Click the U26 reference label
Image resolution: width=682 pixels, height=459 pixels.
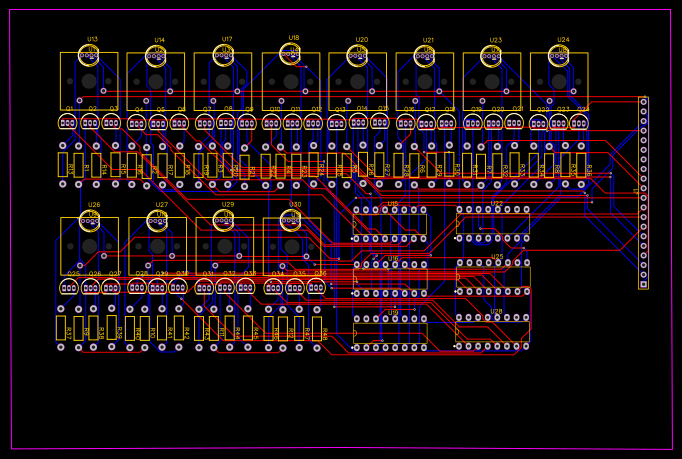pyautogui.click(x=94, y=204)
